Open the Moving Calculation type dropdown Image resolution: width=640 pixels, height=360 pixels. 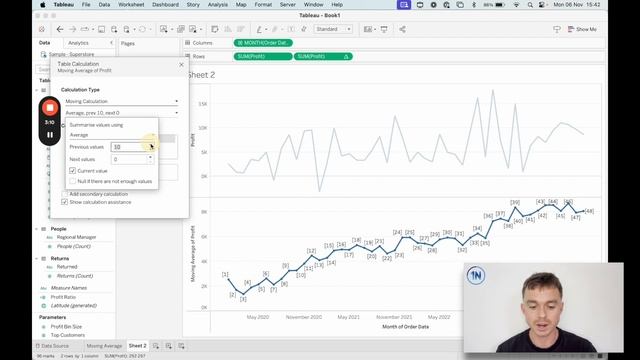(x=121, y=101)
